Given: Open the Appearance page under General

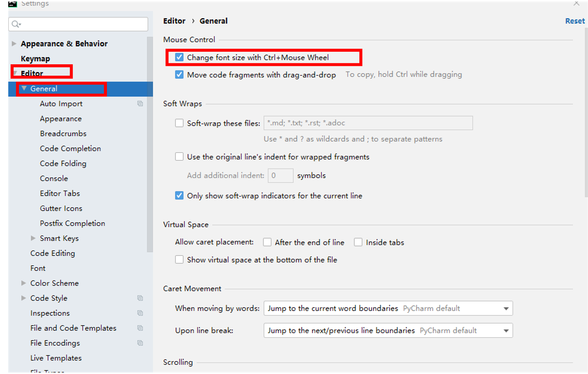Looking at the screenshot, I should (60, 119).
